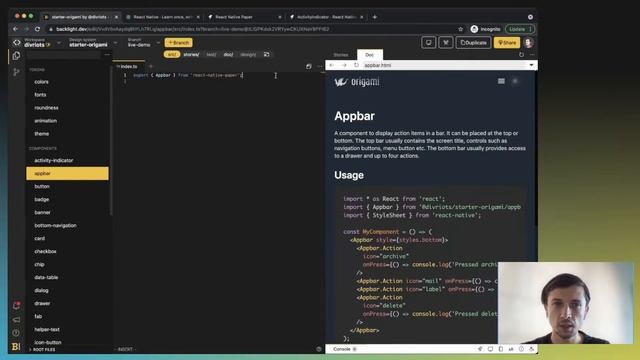Open the source control branch icon
640x360 pixels.
click(16, 72)
